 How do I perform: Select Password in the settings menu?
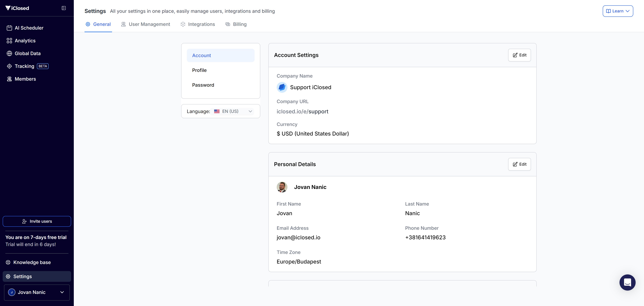pyautogui.click(x=203, y=85)
